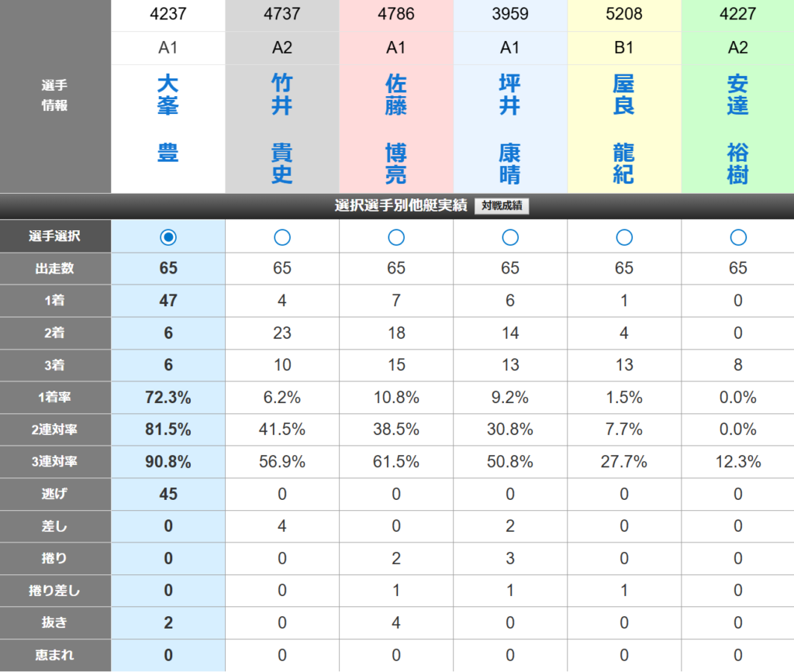The height and width of the screenshot is (672, 794).
Task: Pick the radio button under 坪井 康晴
Action: 510,236
